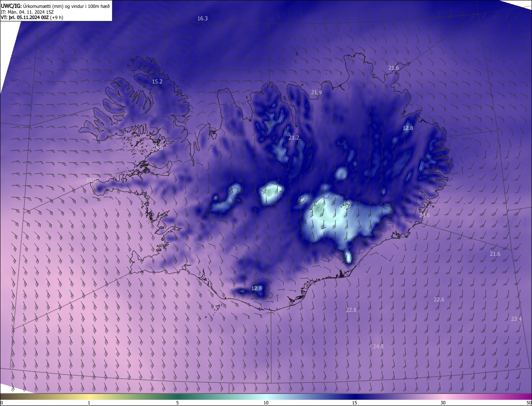Click the 25.8 value label on the map

158,148
